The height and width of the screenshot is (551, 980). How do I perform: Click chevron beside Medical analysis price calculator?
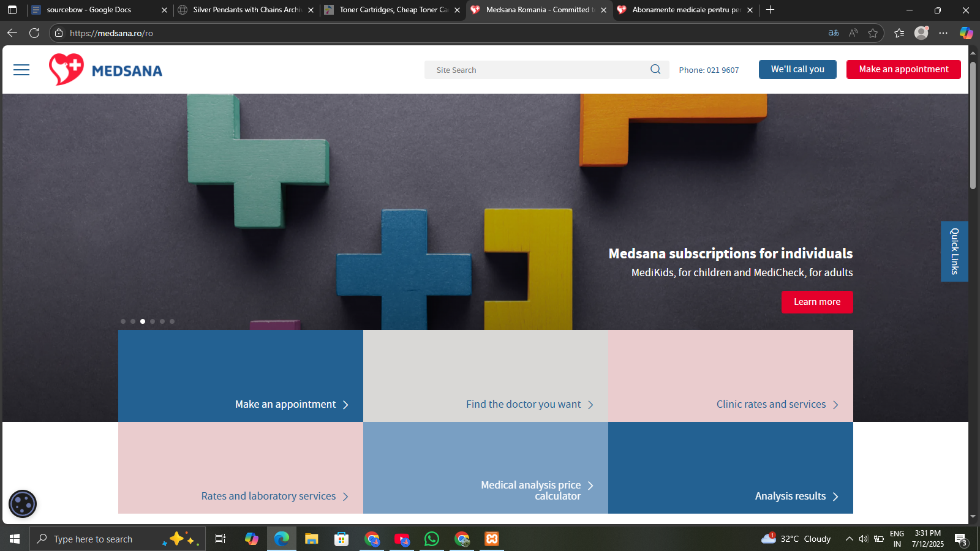[590, 485]
